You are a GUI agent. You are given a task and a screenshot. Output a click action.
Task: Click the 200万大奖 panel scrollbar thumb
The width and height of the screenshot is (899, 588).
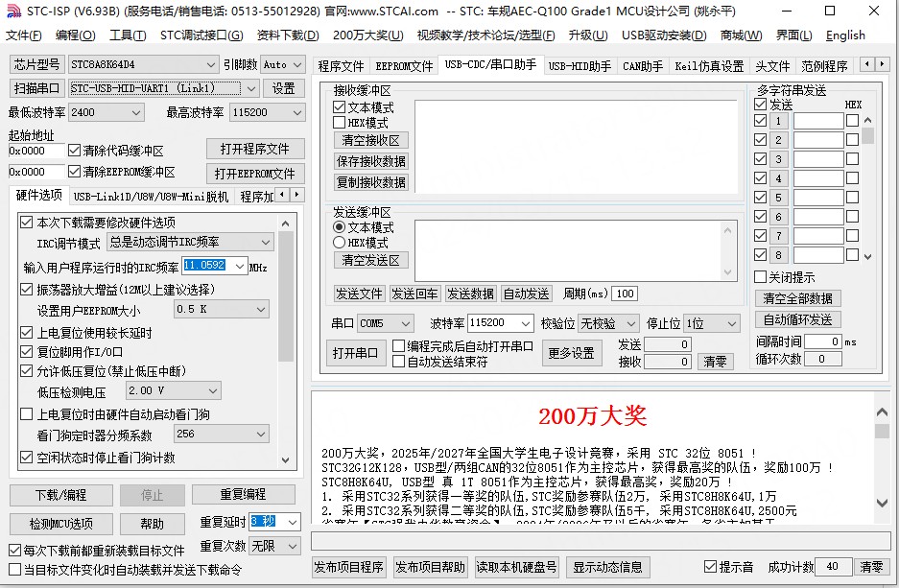[882, 431]
